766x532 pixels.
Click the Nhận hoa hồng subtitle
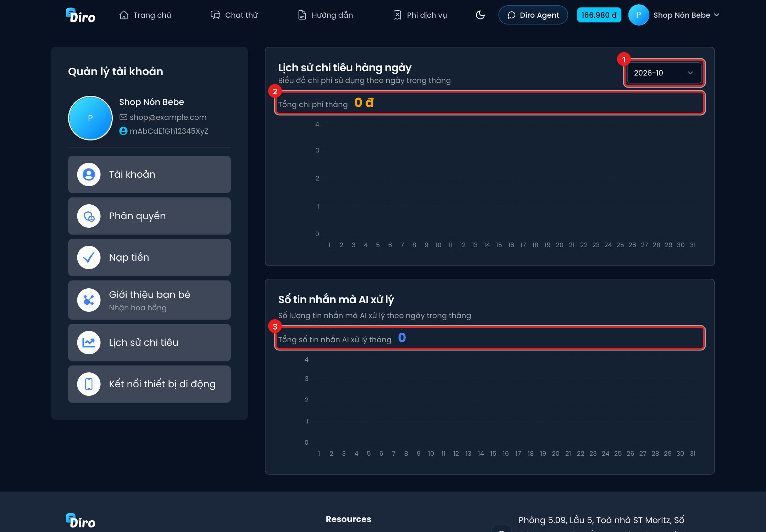[138, 307]
